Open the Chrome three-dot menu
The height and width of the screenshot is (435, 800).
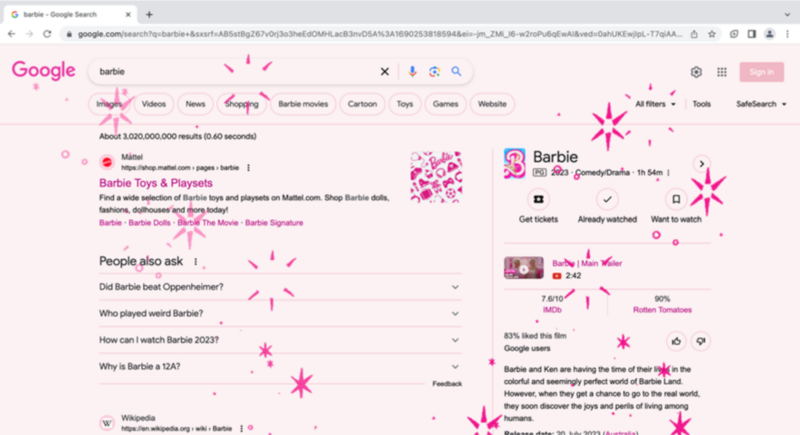[787, 34]
